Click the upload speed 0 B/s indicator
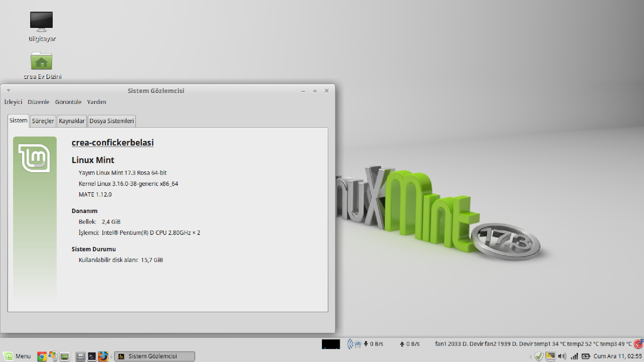 pyautogui.click(x=410, y=344)
